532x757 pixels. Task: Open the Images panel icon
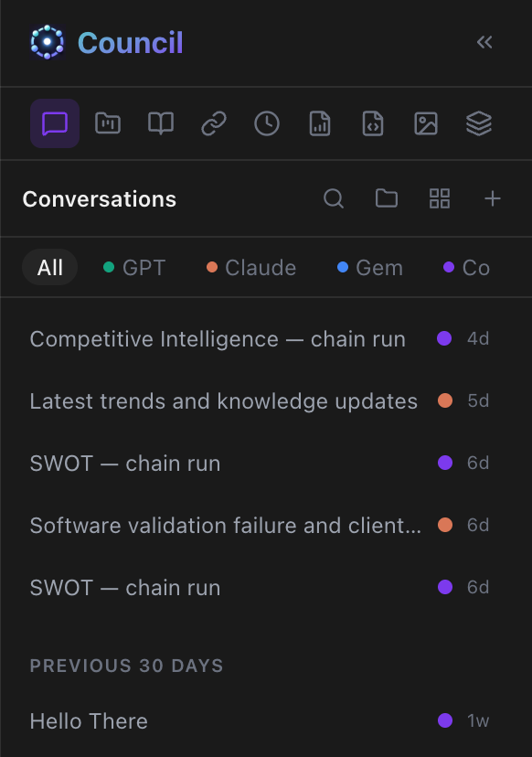pos(425,123)
